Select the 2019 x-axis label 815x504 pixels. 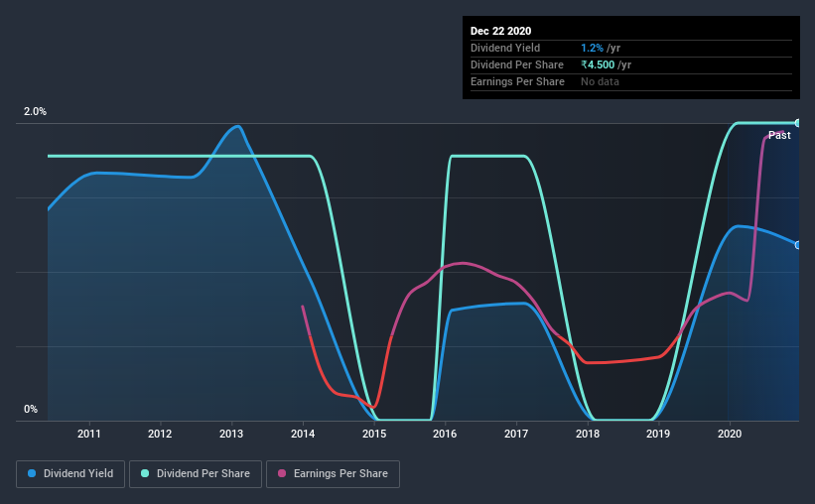pos(658,434)
